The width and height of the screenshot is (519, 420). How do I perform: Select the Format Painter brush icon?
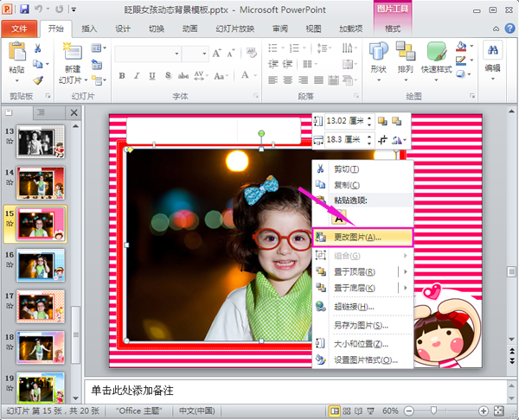pos(38,80)
